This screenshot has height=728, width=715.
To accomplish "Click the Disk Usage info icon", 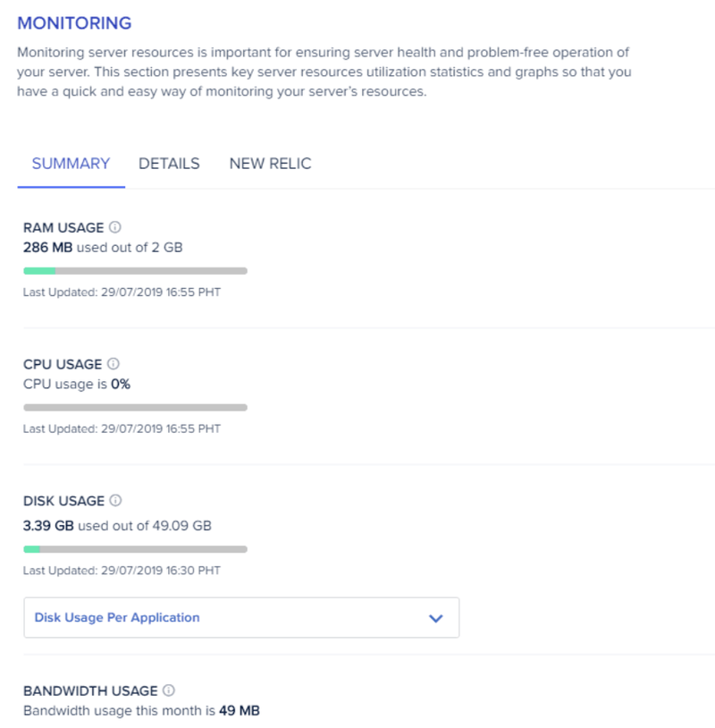I will [x=115, y=500].
